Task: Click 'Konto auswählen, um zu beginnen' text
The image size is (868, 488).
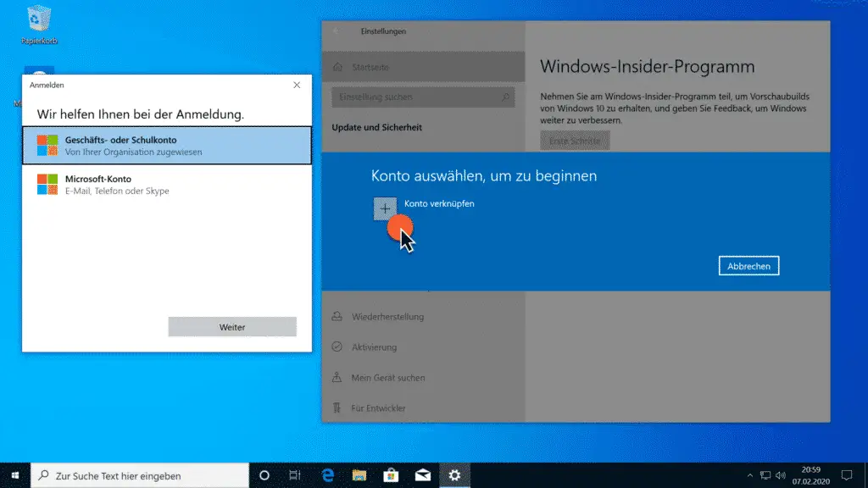Action: (484, 175)
